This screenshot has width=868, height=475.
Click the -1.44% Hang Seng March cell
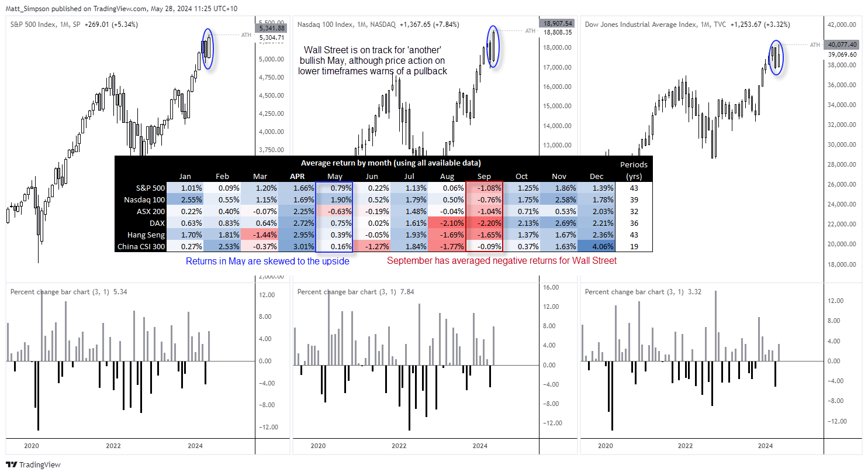[x=260, y=235]
